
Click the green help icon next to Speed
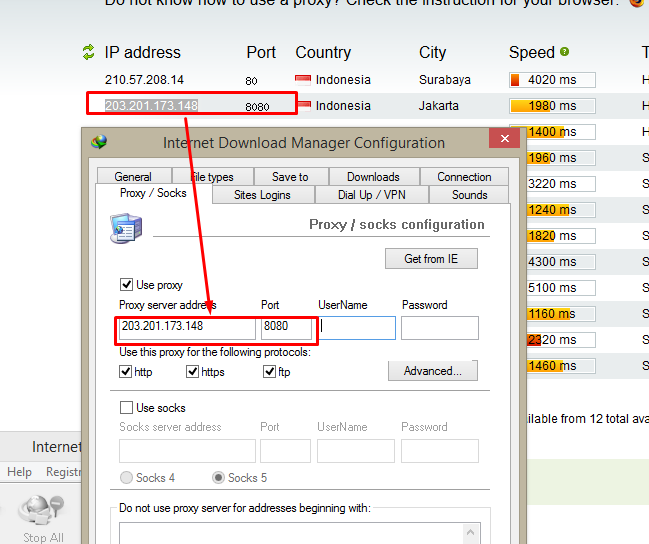click(564, 52)
